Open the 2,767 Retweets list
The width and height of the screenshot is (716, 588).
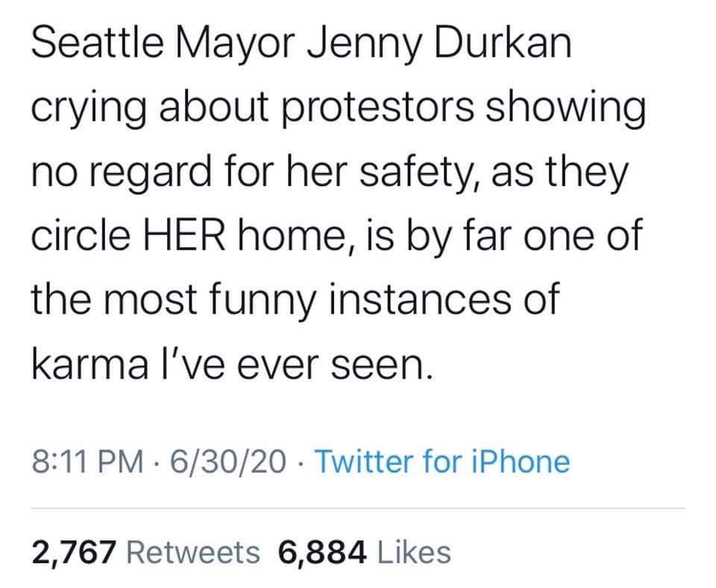tap(146, 552)
